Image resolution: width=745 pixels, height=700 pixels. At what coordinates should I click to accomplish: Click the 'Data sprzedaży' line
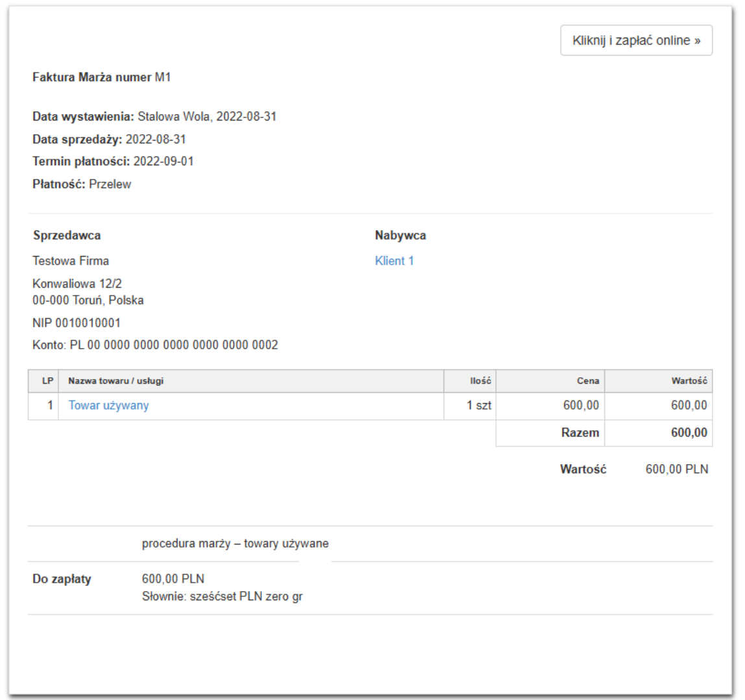(x=109, y=139)
